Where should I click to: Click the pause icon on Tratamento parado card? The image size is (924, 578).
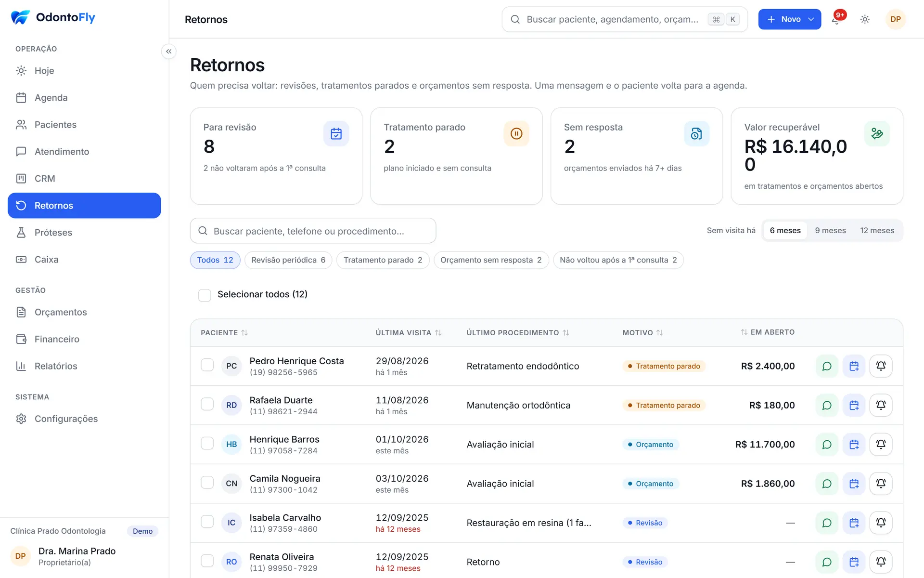click(516, 133)
